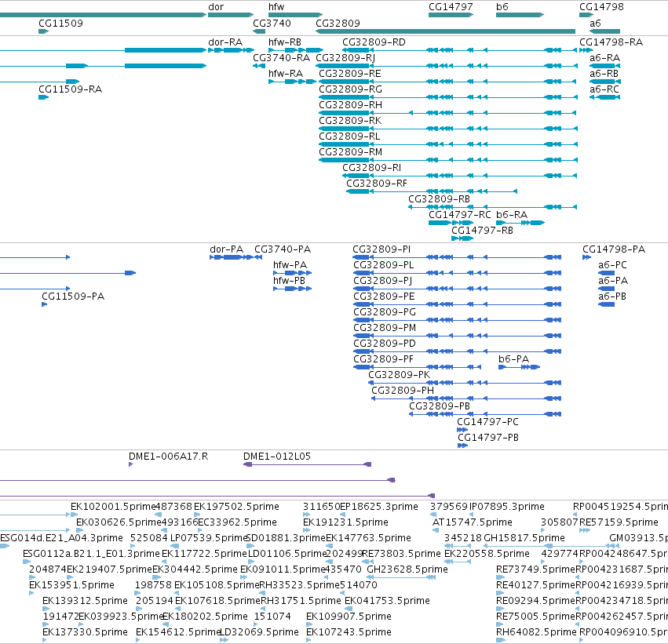This screenshot has height=644, width=668.
Task: Click the CG3740-RA transcript label
Action: pyautogui.click(x=281, y=58)
